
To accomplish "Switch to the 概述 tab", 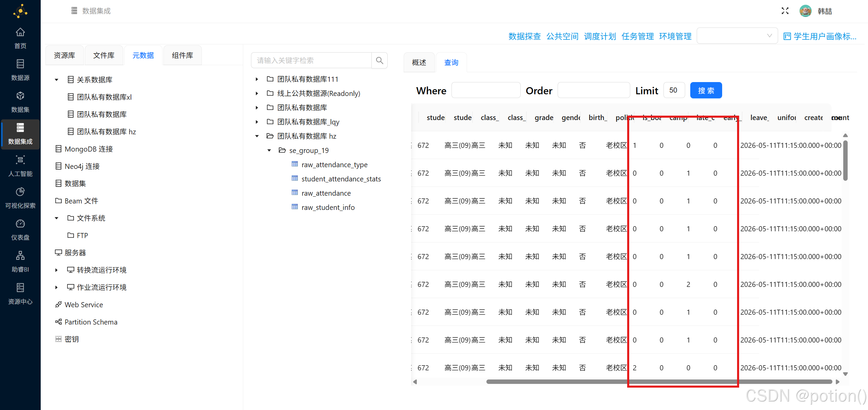I will point(419,62).
